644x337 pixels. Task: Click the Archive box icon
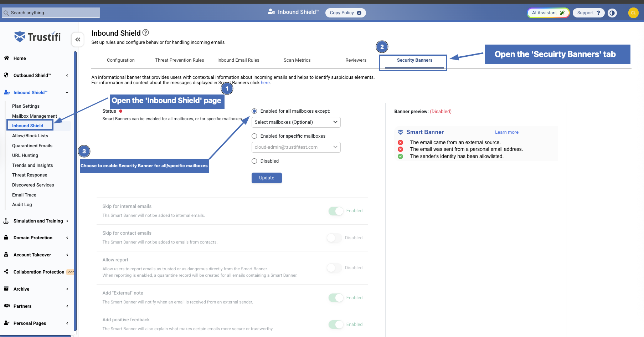[x=6, y=289]
